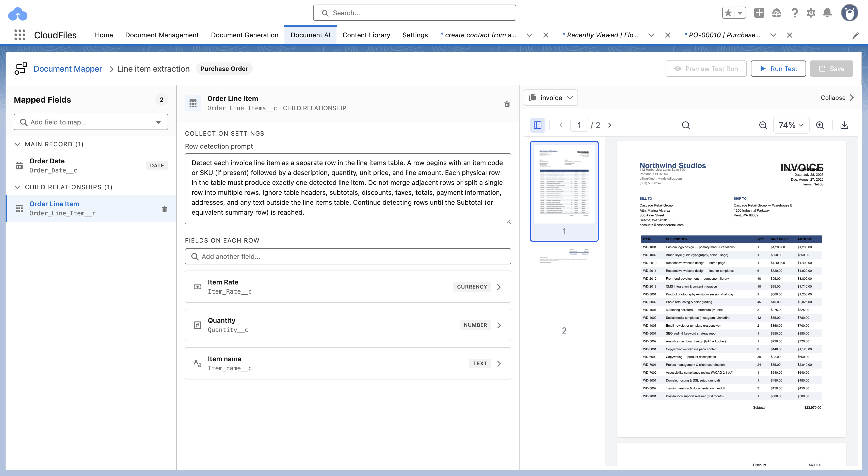Click the Save button

(x=831, y=68)
